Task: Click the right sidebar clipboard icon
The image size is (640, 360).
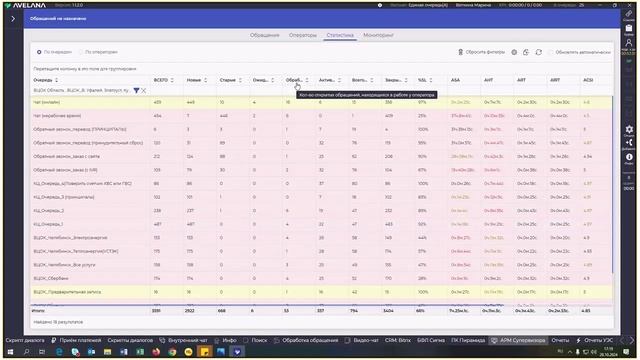Action: coord(629,28)
